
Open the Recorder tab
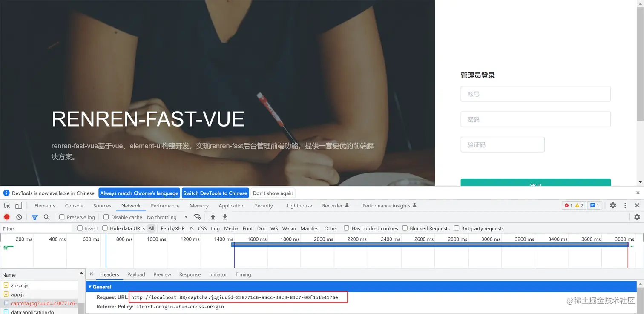336,205
